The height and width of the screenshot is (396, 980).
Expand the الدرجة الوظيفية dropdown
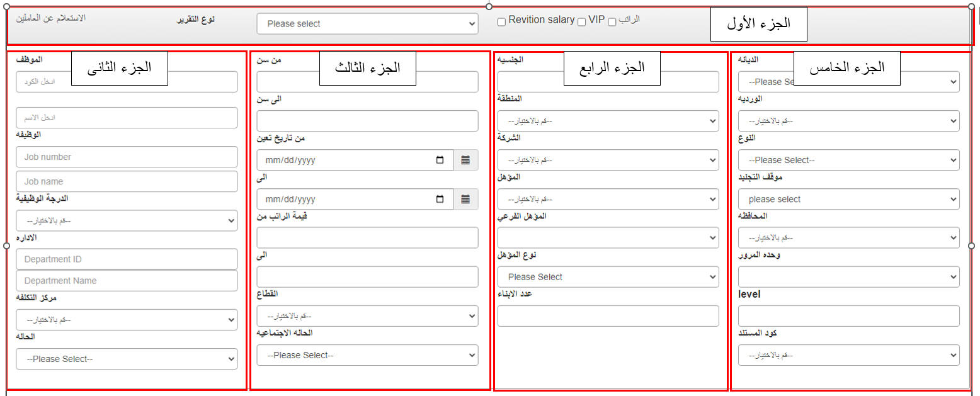point(127,220)
